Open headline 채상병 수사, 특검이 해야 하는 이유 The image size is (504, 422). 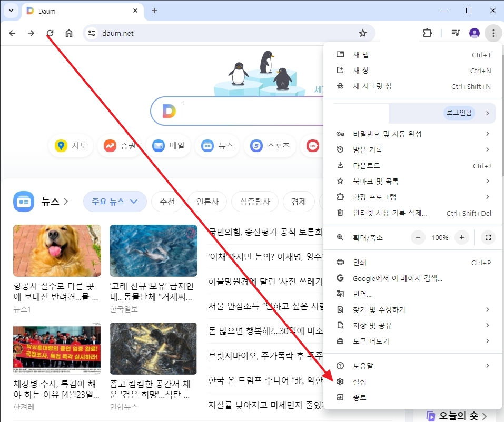point(56,389)
